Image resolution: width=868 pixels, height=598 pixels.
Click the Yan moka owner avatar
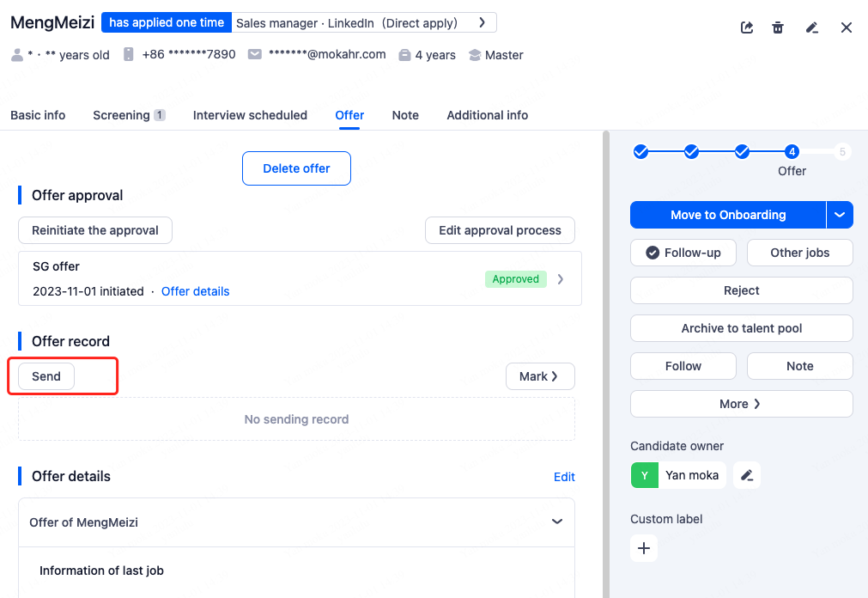click(645, 475)
